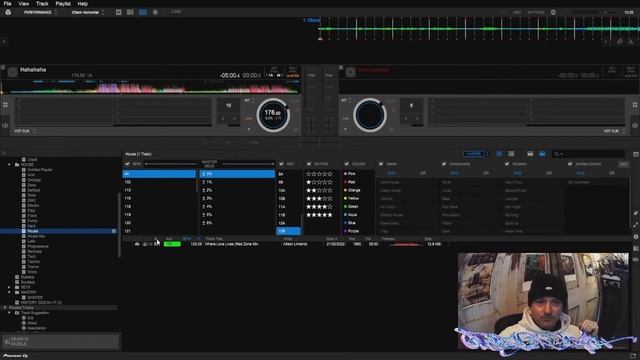Open the Playlist menu
The width and height of the screenshot is (640, 360).
pos(63,4)
